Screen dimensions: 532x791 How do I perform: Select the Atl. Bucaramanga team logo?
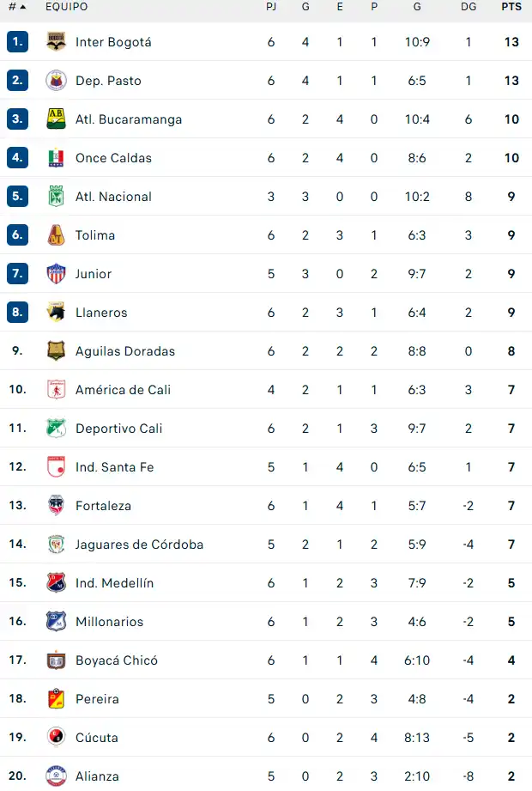point(57,119)
